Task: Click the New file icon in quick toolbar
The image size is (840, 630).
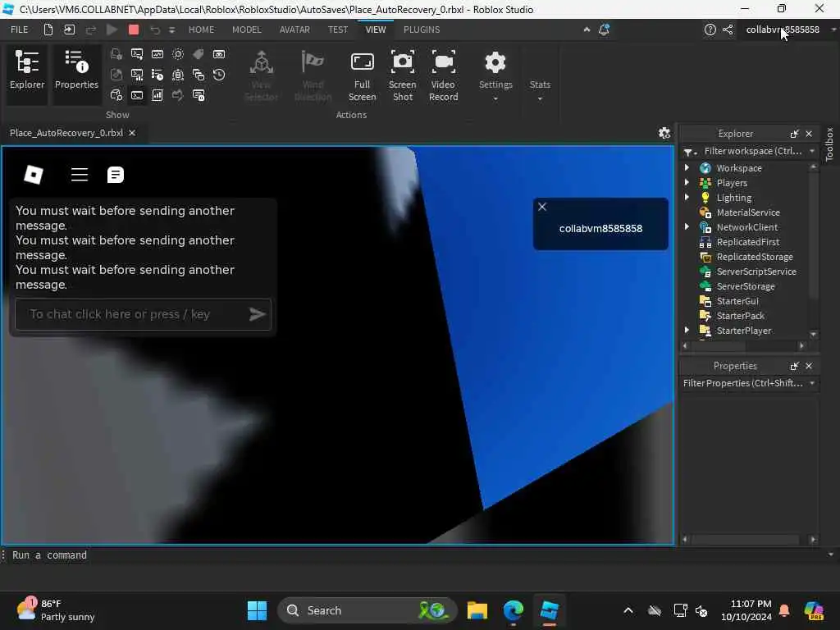Action: [48, 30]
